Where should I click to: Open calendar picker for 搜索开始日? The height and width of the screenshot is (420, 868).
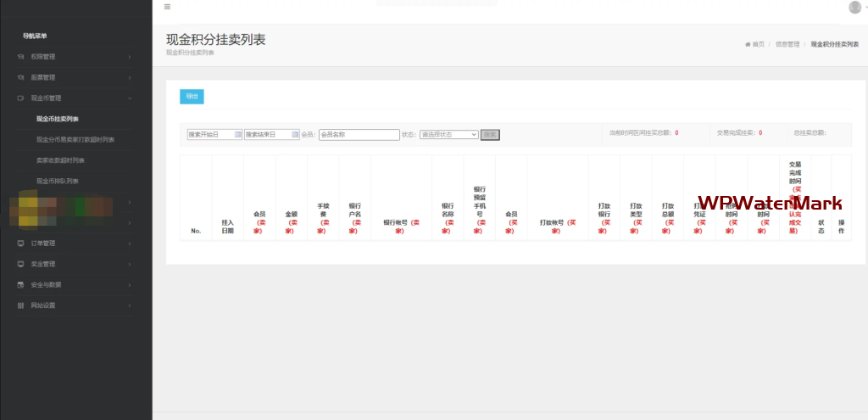coord(236,134)
